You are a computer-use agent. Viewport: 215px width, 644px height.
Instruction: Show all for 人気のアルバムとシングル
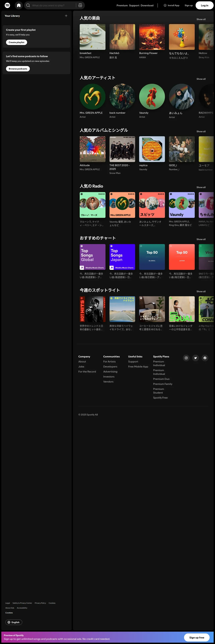(201, 131)
